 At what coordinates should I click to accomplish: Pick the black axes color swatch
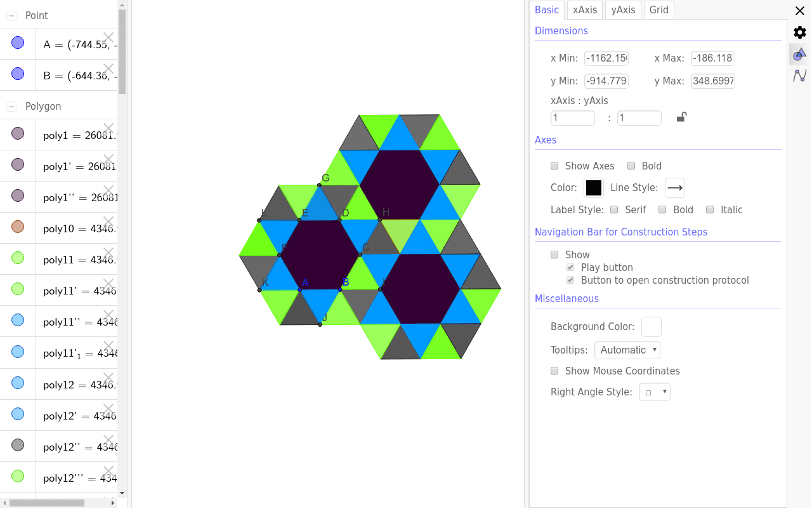pos(593,188)
